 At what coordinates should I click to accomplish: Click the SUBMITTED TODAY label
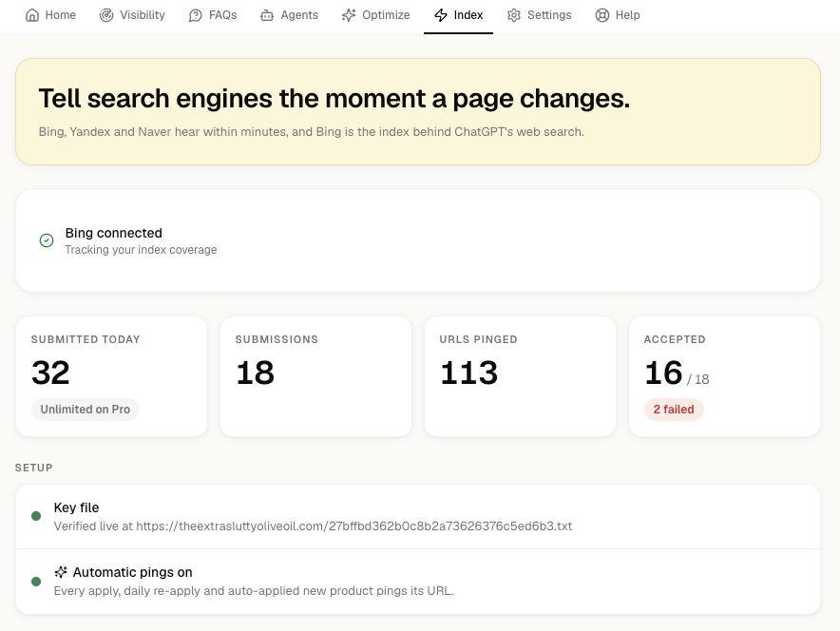click(x=86, y=339)
